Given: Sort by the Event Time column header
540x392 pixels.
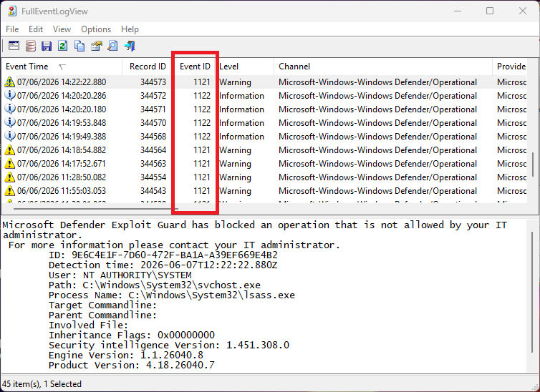Looking at the screenshot, I should tap(62, 67).
